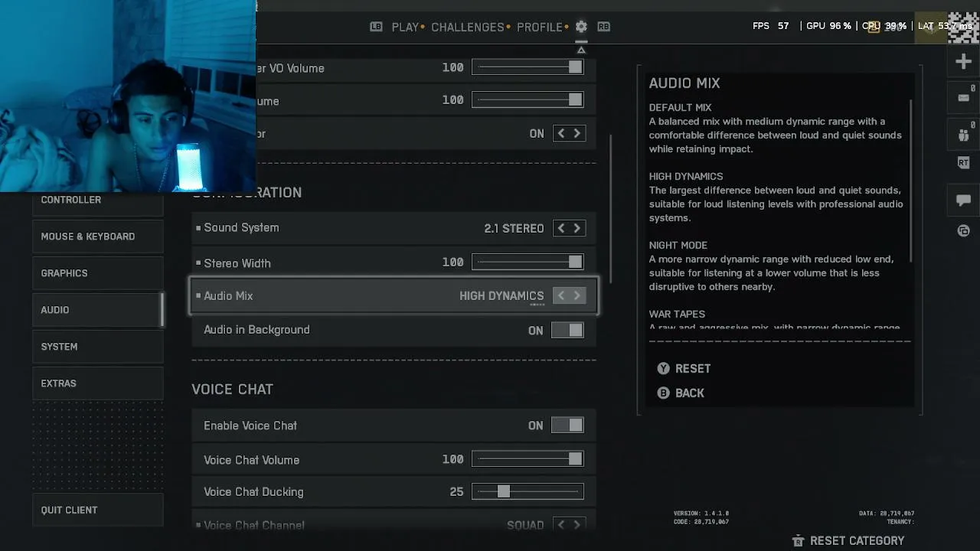Open CONTROLLER settings category
This screenshot has height=551, width=980.
(98, 201)
